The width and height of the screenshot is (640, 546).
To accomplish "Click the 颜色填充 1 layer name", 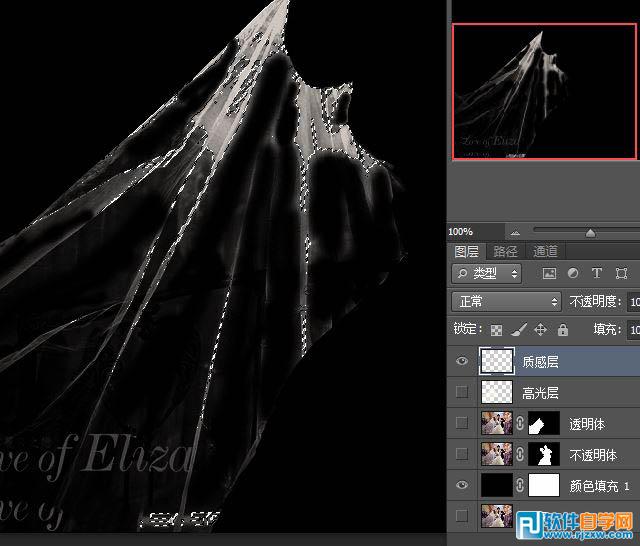I will click(x=599, y=486).
